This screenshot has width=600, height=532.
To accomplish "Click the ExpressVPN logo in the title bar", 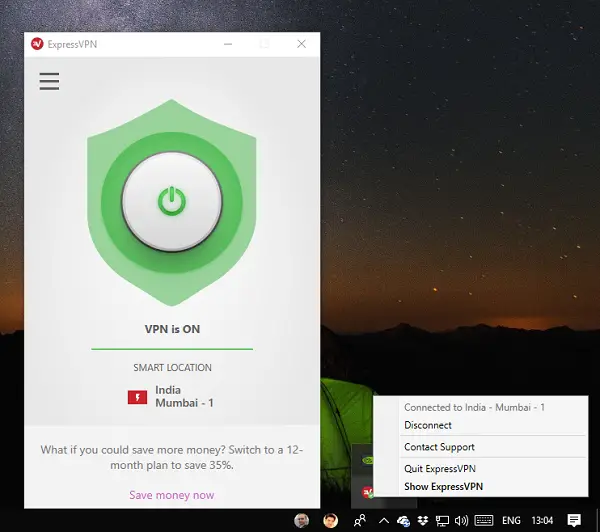I will pos(37,44).
